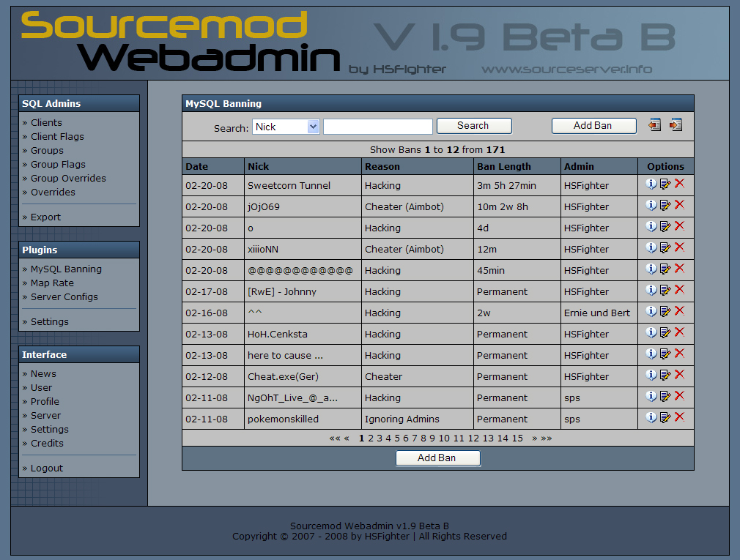The width and height of the screenshot is (740, 560).
Task: Go to previous page with single « arrow
Action: (x=347, y=438)
